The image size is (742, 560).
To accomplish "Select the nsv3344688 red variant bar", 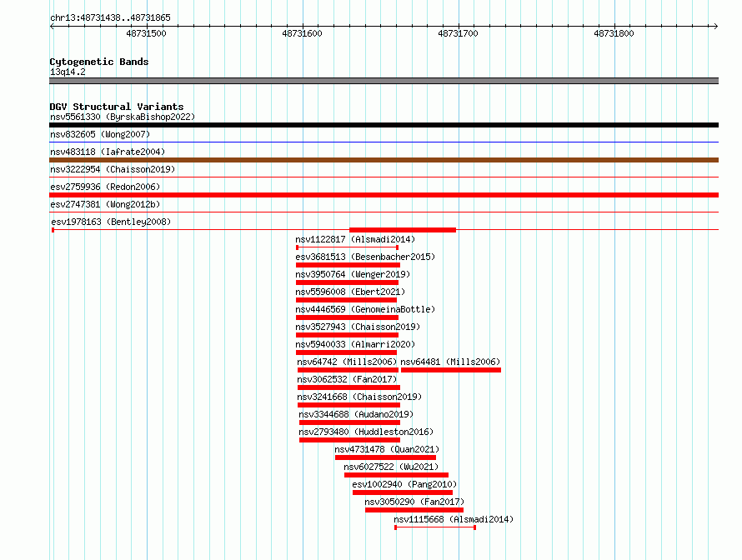I will [x=349, y=422].
